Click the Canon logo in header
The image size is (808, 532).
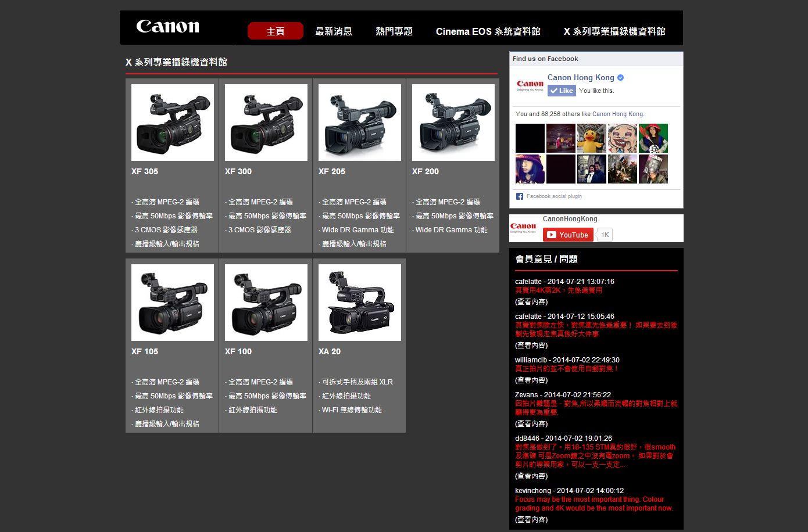pos(167,27)
